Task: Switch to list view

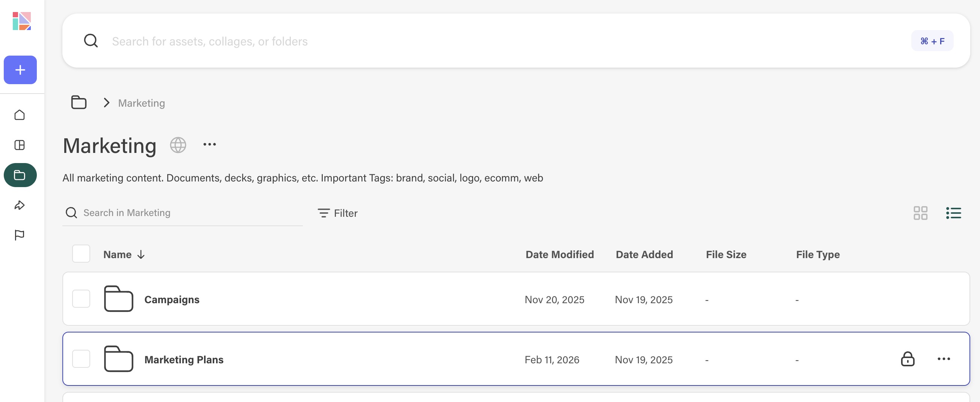Action: (x=953, y=213)
